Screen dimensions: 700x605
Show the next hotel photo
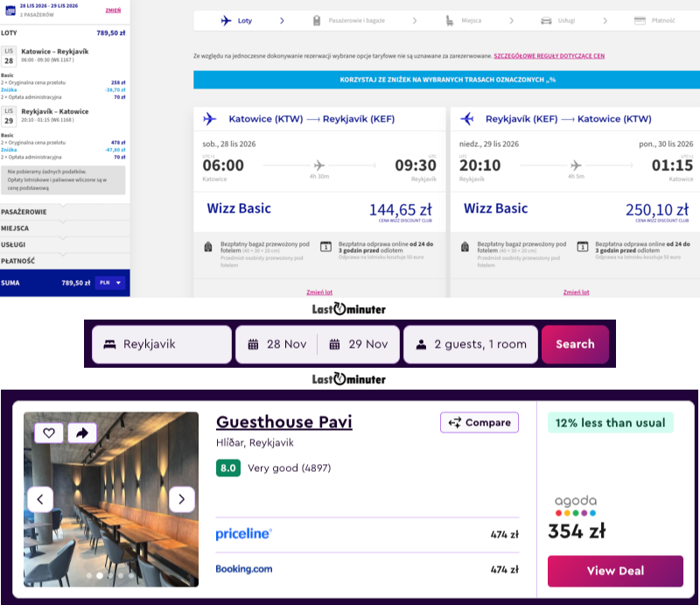[182, 499]
